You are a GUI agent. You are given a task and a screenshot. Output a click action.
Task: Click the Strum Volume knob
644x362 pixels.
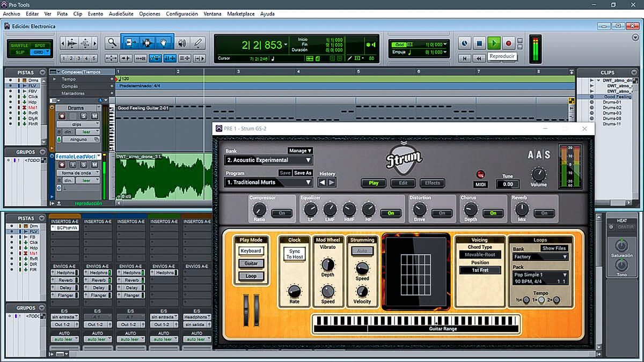point(538,174)
